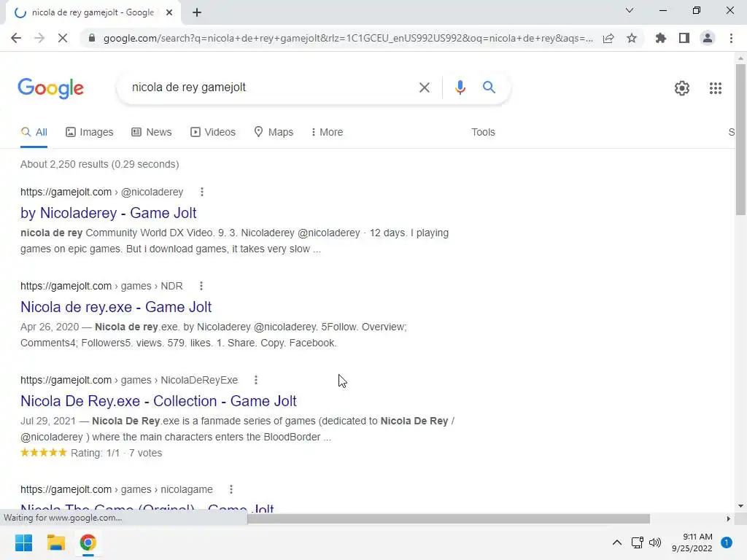This screenshot has width=747, height=560.
Task: Switch to the Videos tab
Action: pos(213,132)
